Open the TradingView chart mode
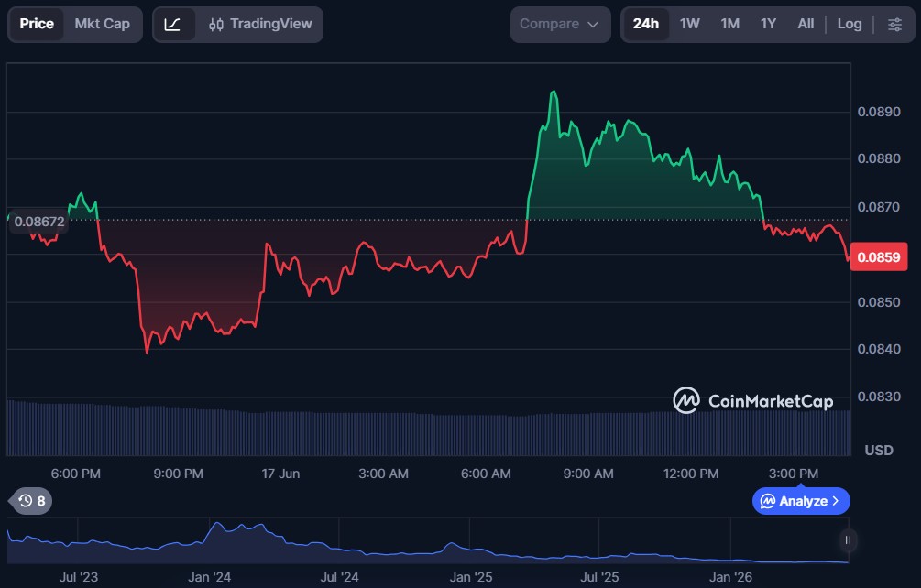Screen dimensions: 921x588 pyautogui.click(x=260, y=24)
